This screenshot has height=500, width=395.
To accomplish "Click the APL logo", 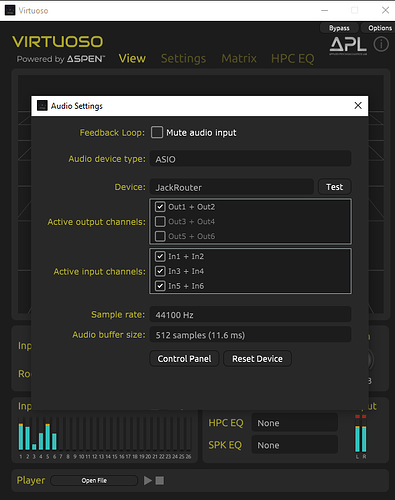I will 348,46.
